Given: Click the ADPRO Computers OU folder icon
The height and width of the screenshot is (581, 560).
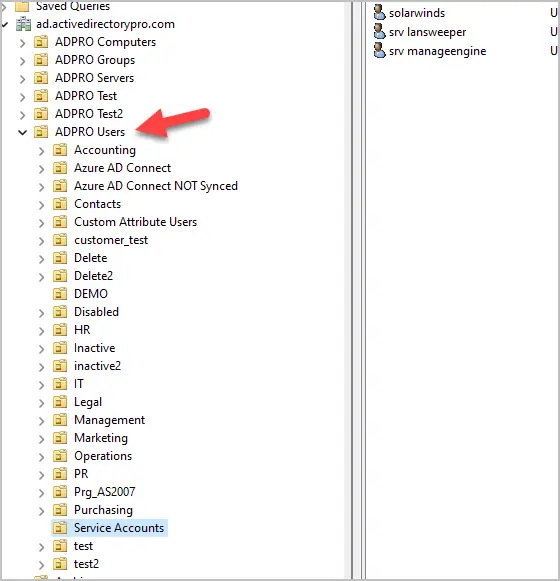Looking at the screenshot, I should [x=41, y=42].
